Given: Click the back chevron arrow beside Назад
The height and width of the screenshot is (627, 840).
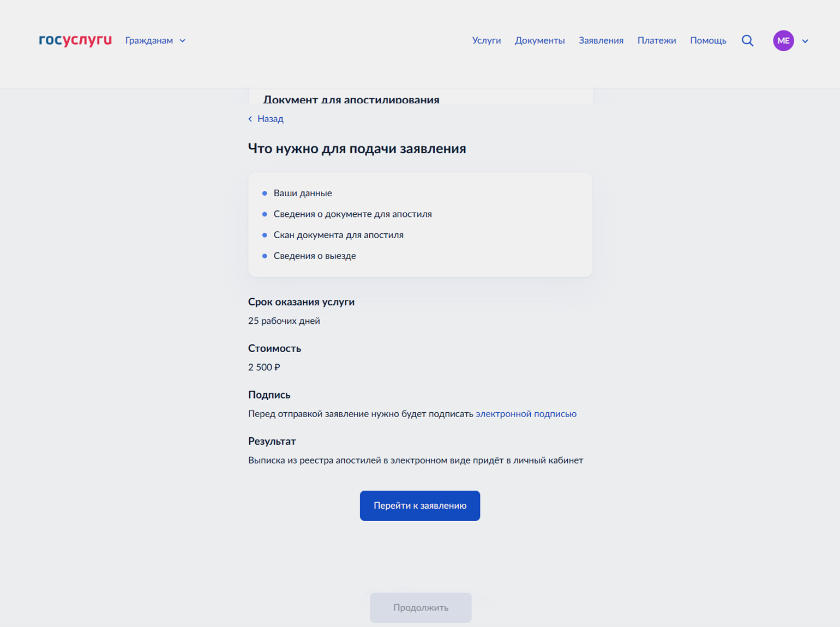Looking at the screenshot, I should click(x=250, y=119).
